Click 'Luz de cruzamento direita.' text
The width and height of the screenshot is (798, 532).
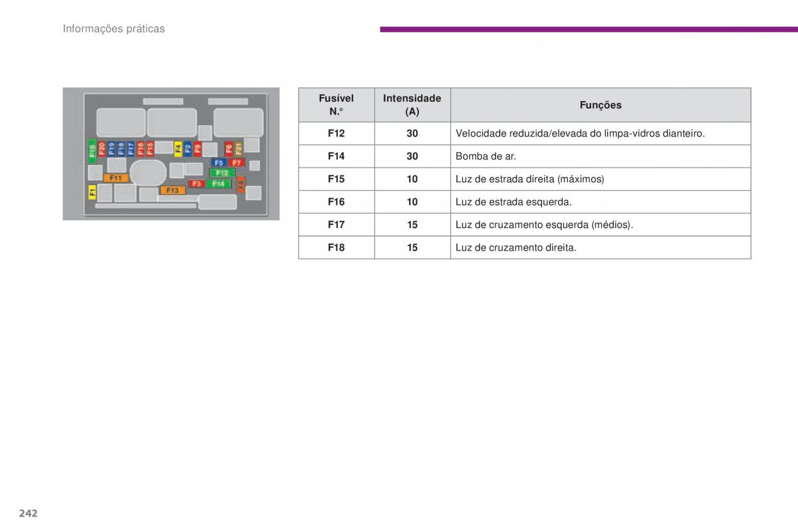click(516, 247)
